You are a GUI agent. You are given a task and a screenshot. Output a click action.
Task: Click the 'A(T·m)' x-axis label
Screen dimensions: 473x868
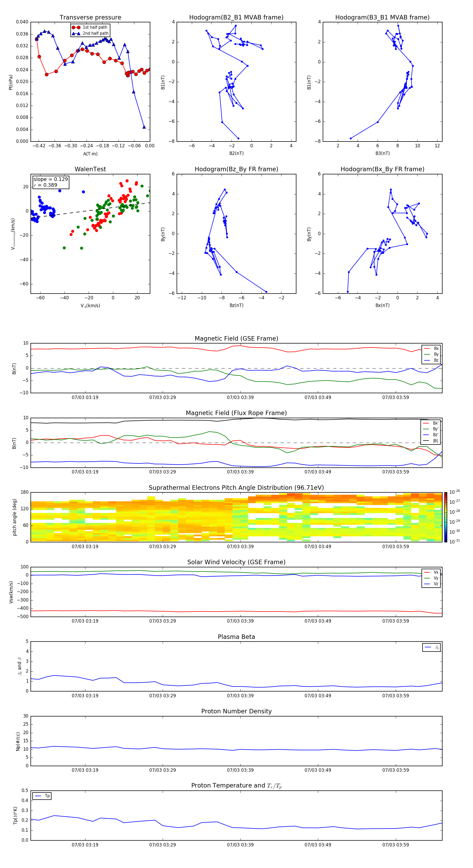[90, 154]
